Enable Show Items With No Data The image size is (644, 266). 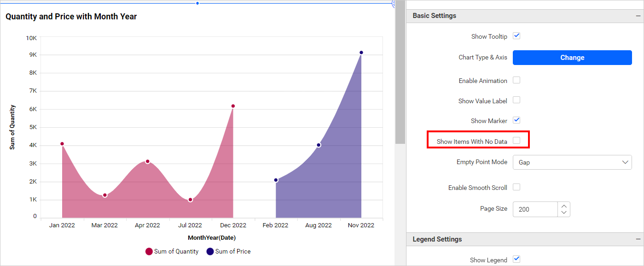coord(516,141)
